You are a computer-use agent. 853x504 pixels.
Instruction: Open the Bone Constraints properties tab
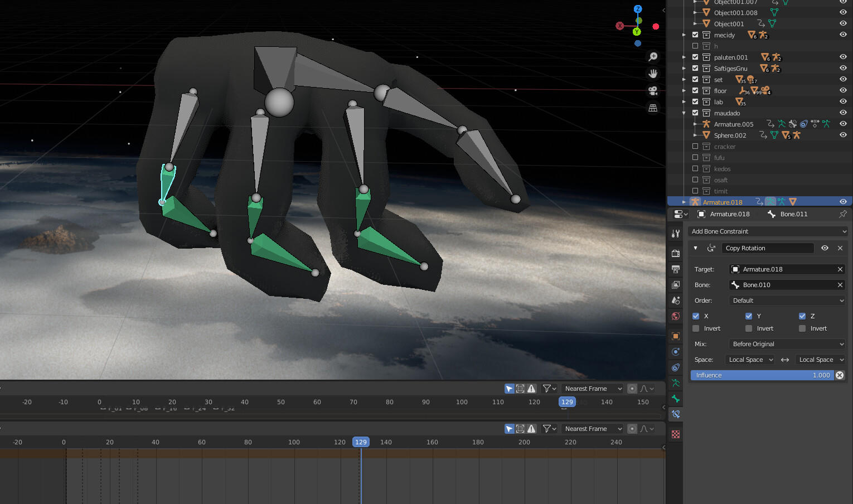tap(676, 414)
